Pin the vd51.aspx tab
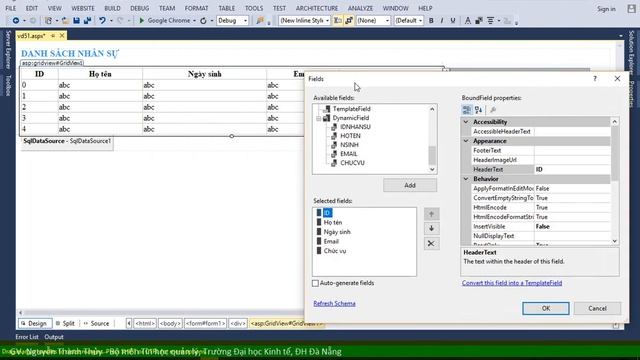Viewport: 640px width, 360px height. (53, 36)
